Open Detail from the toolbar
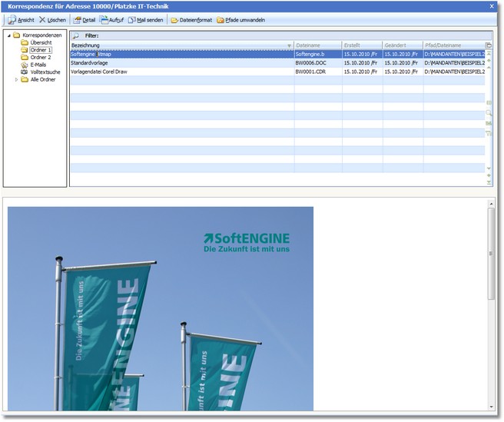The width and height of the screenshot is (504, 422). point(85,19)
